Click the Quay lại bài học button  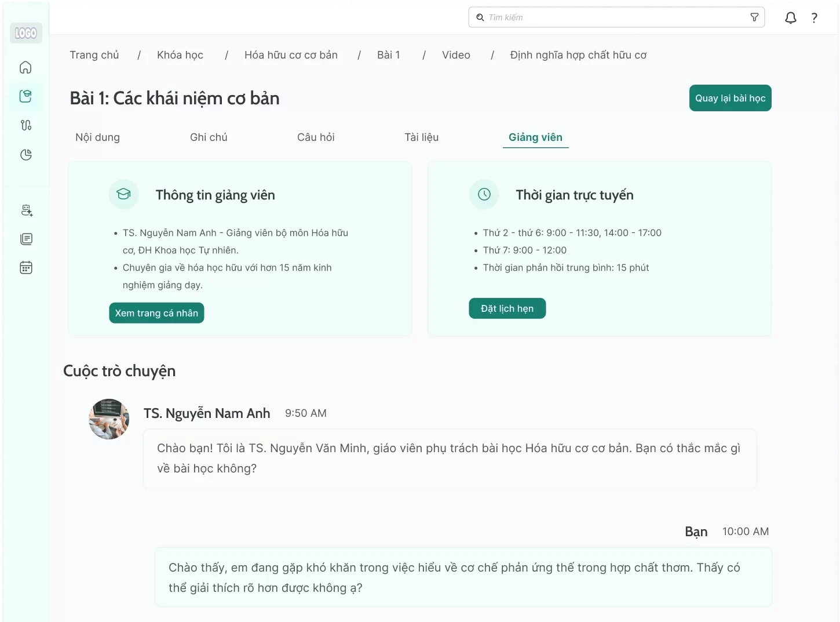[730, 97]
